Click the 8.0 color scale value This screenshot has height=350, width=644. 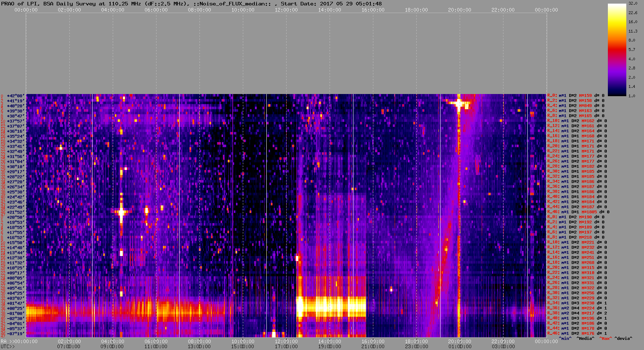tap(632, 40)
